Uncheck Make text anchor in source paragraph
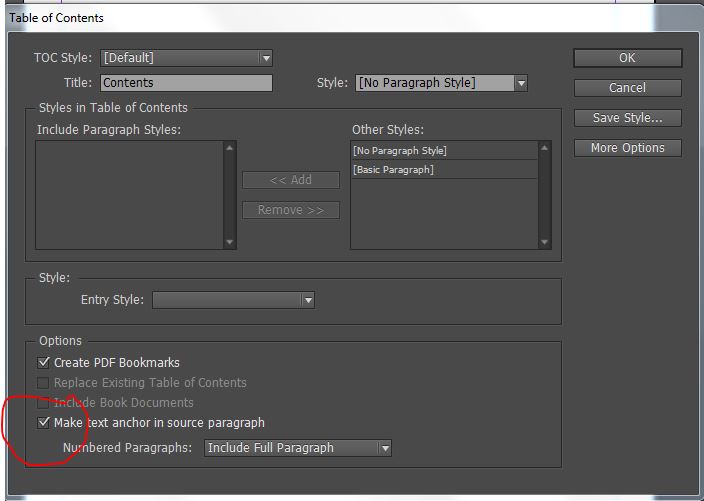Image resolution: width=704 pixels, height=501 pixels. pyautogui.click(x=44, y=422)
